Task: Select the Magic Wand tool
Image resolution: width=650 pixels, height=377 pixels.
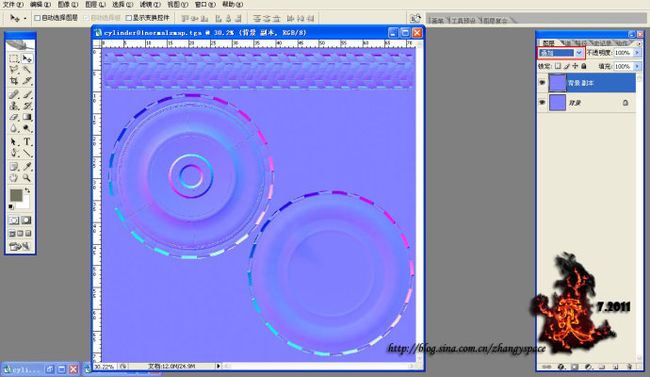Action: click(x=27, y=70)
